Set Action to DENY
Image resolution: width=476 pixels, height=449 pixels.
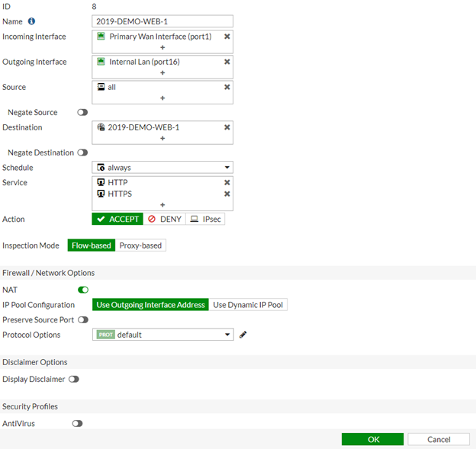coord(165,219)
